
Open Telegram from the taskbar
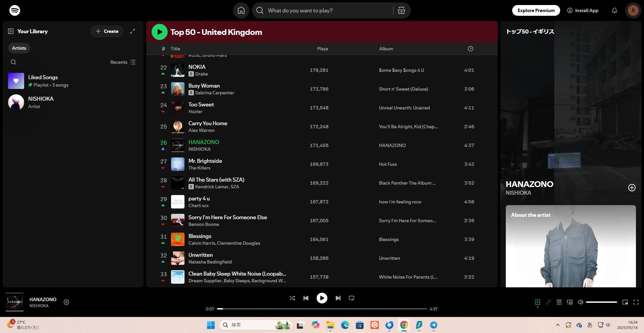434,325
